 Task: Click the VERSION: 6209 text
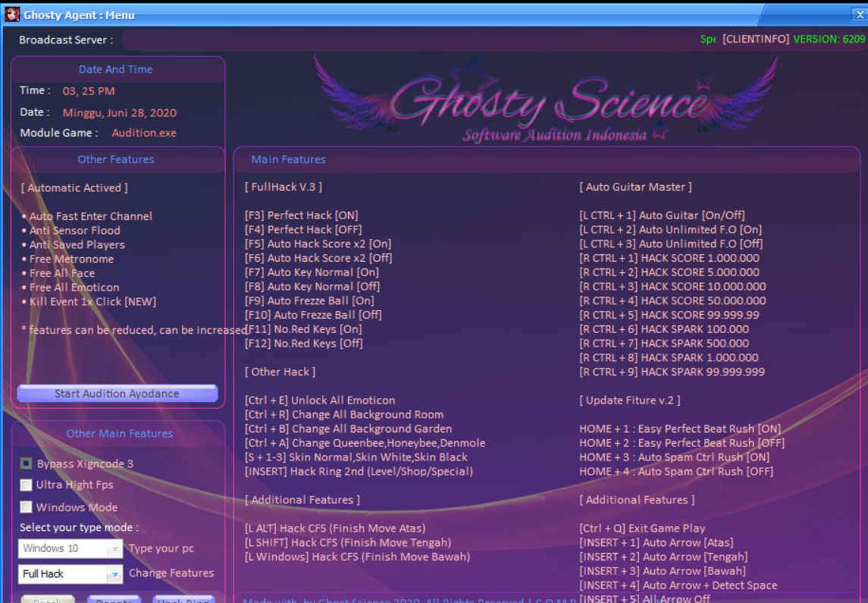coord(829,39)
